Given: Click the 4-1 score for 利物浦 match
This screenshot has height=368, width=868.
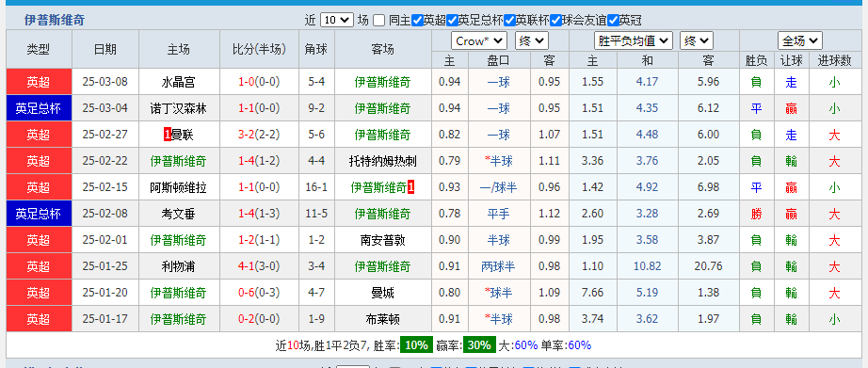Looking at the screenshot, I should tap(247, 266).
